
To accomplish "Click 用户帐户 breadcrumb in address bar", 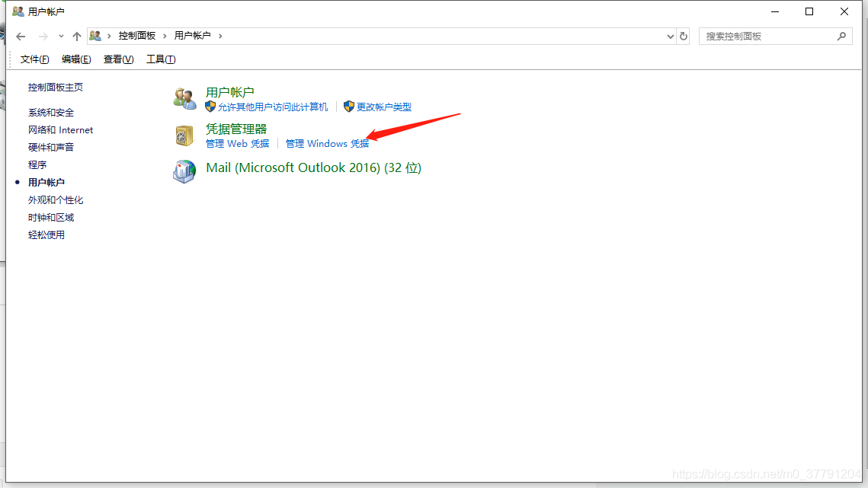I will tap(192, 36).
